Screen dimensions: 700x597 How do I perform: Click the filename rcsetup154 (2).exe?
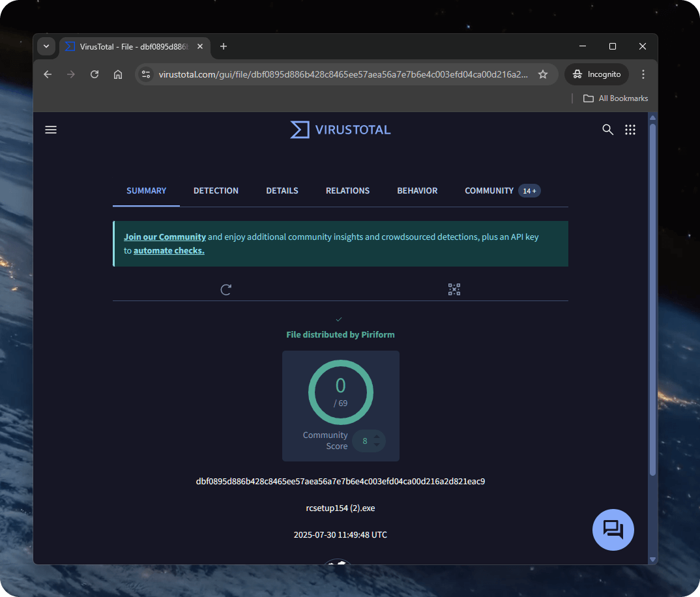(x=340, y=508)
